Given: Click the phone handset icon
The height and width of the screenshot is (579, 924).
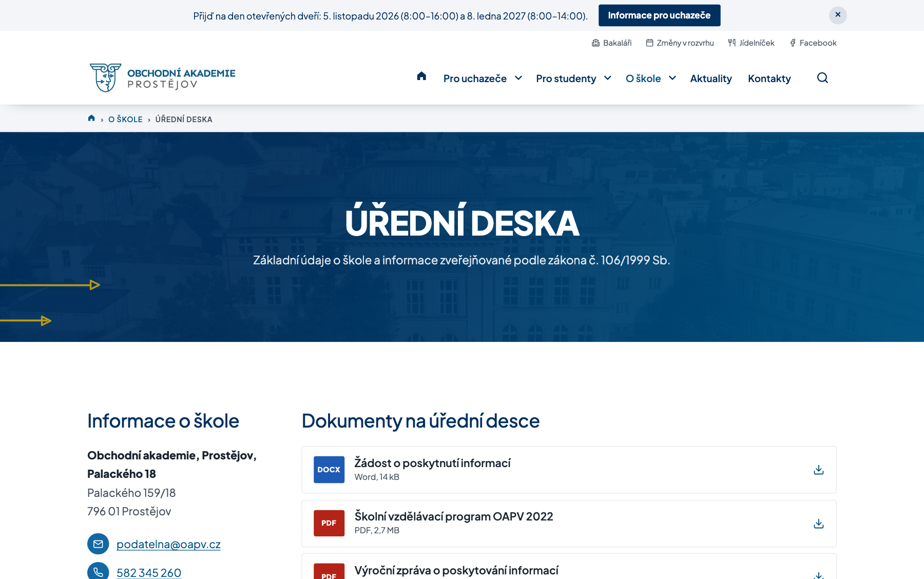Looking at the screenshot, I should (98, 571).
